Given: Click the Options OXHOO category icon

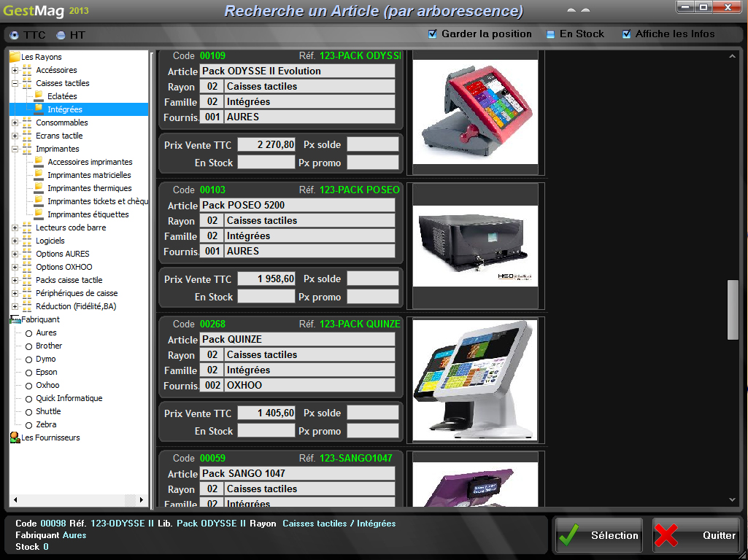Looking at the screenshot, I should tap(27, 267).
